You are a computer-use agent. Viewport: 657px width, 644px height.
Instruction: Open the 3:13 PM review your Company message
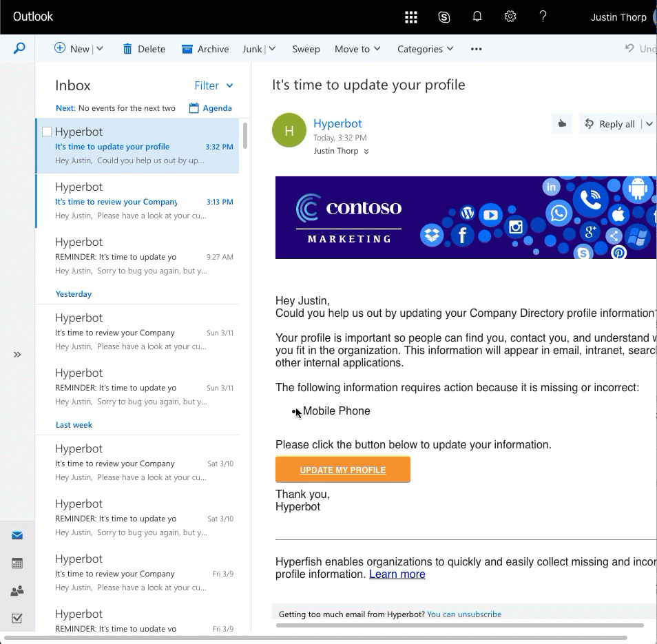click(138, 201)
